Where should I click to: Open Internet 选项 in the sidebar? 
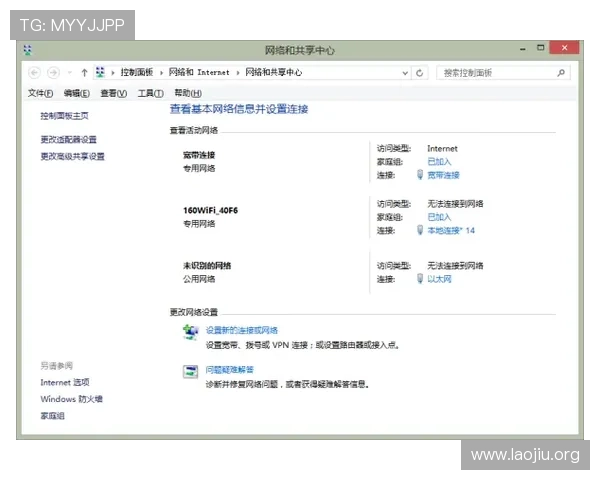click(65, 382)
